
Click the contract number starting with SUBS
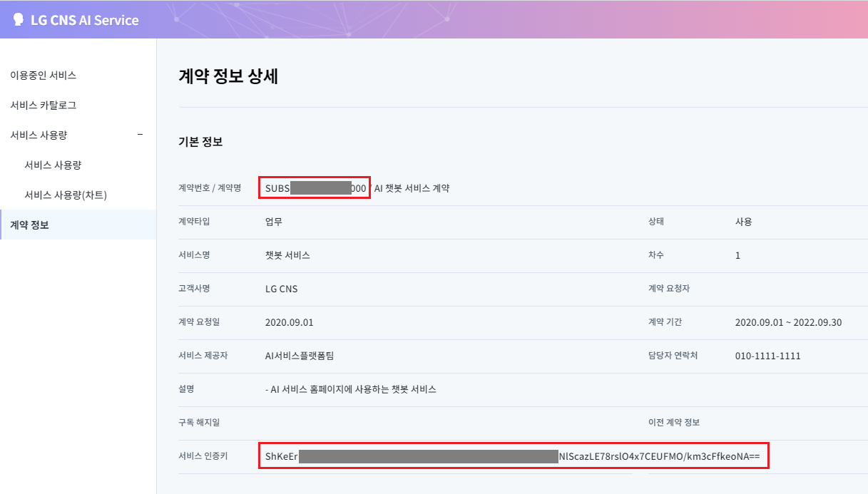click(315, 188)
